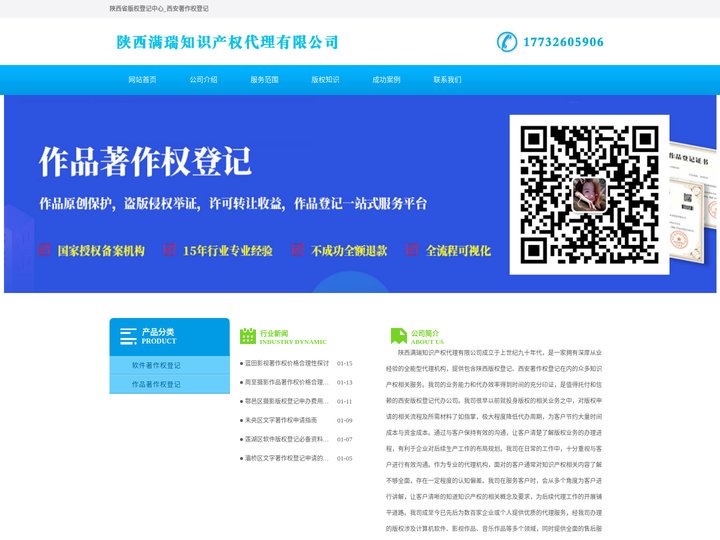
Task: Click the avatar photo in QR code center
Action: (x=589, y=195)
